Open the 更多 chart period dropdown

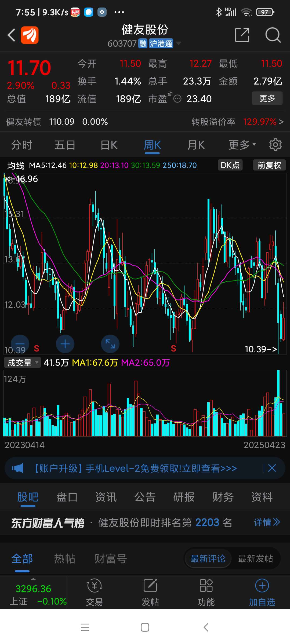point(242,145)
